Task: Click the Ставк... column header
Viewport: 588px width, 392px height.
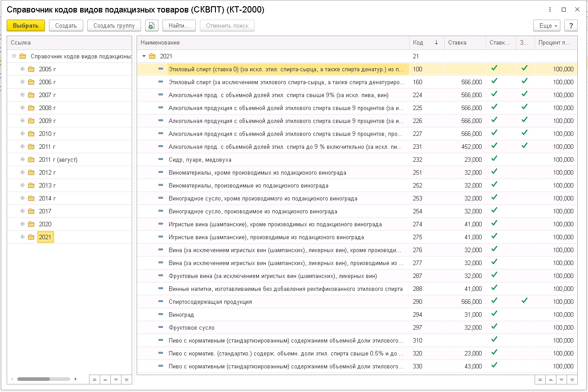Action: coord(501,42)
